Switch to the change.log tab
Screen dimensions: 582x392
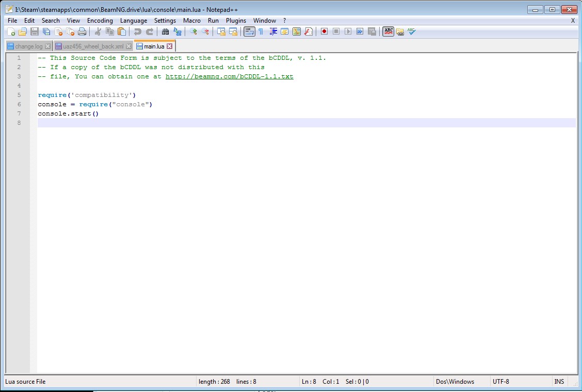click(28, 46)
